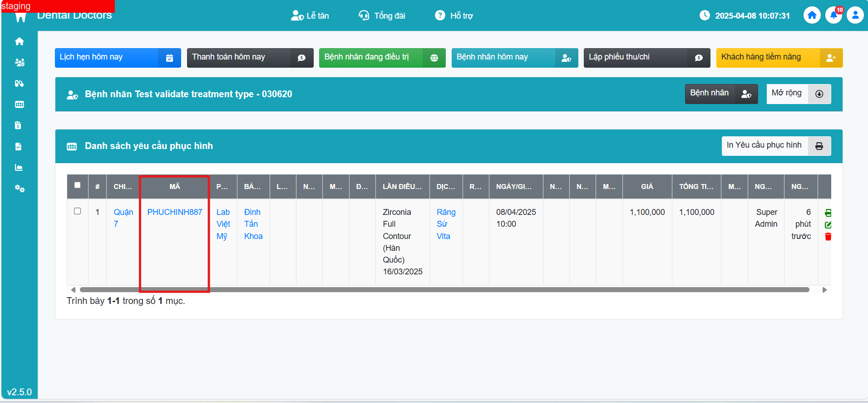
Task: Open the chart reports icon in sidebar
Action: [19, 168]
